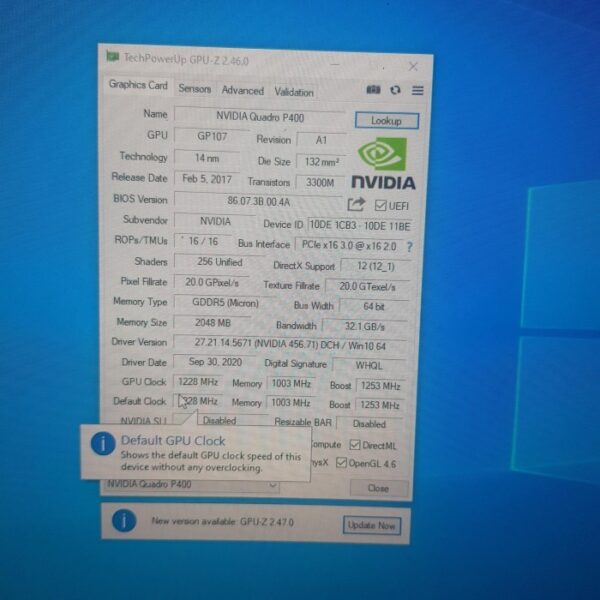Switch to the Sensors tab
The image size is (600, 600).
pos(194,89)
